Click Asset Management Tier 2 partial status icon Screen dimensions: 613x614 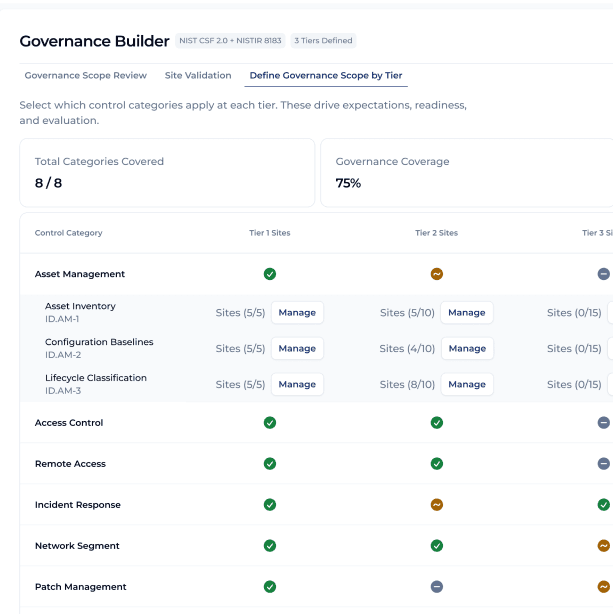coord(437,274)
